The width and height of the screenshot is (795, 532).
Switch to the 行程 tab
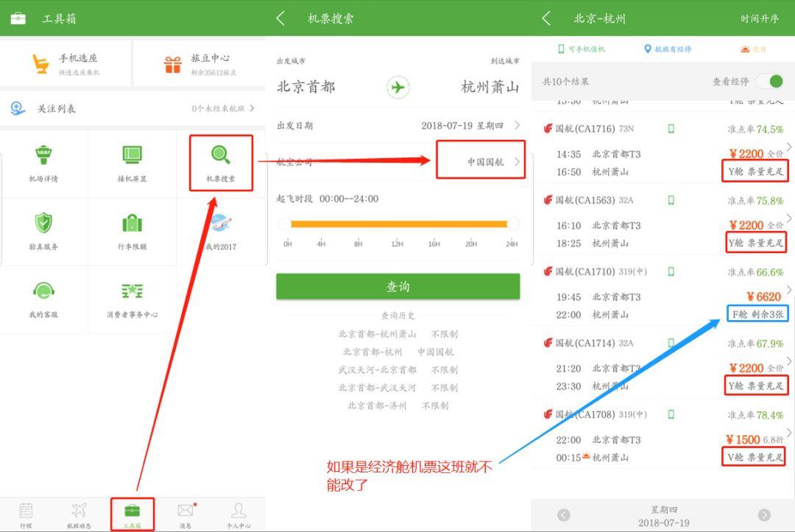pyautogui.click(x=26, y=515)
